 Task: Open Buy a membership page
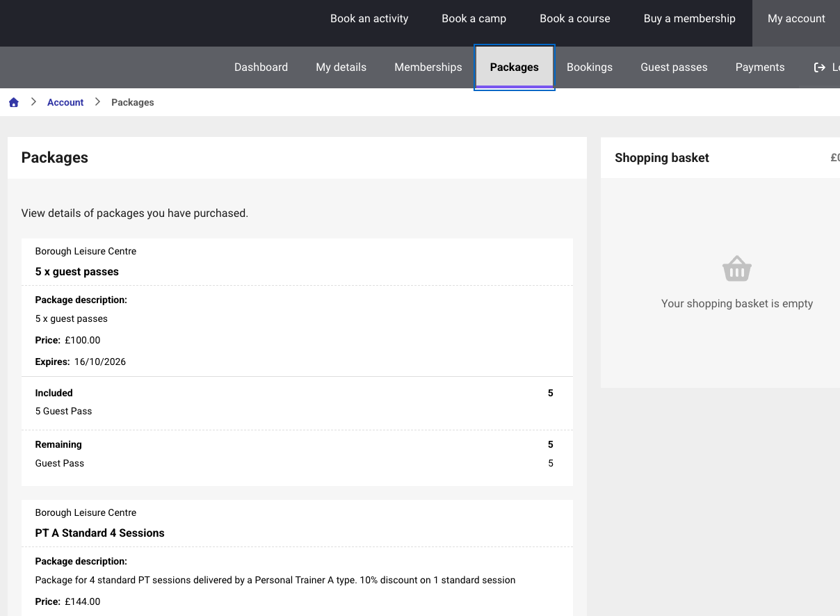(690, 19)
